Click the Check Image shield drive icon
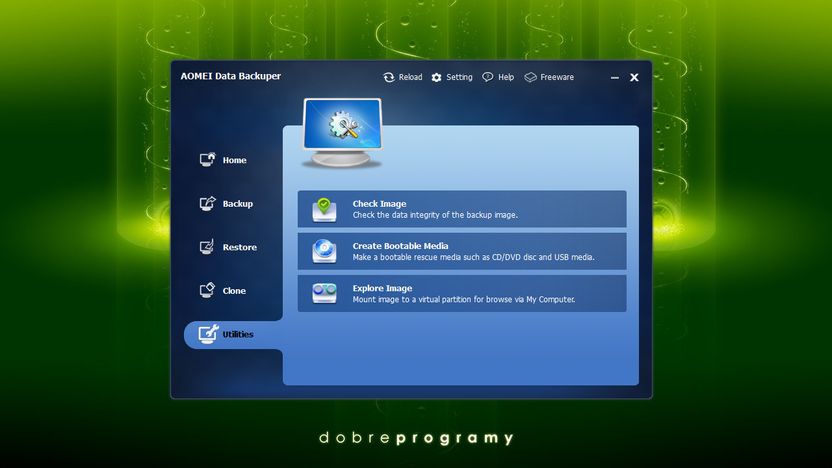 click(x=324, y=209)
